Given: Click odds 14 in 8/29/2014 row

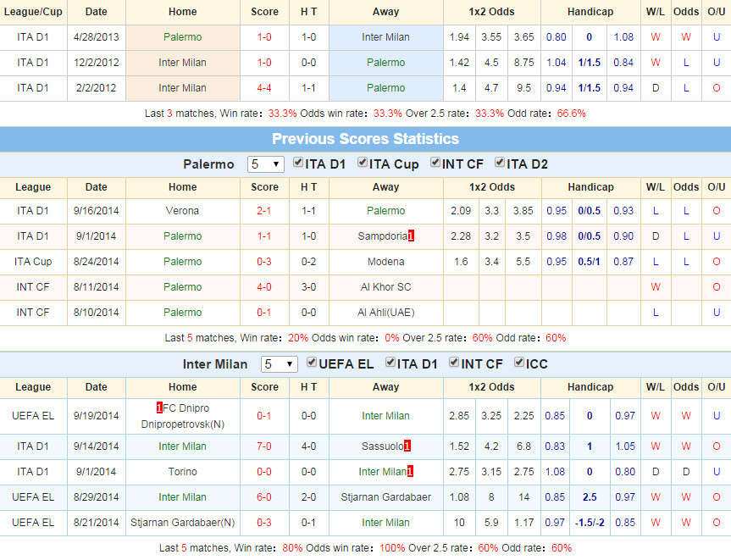Looking at the screenshot, I should [x=523, y=497].
